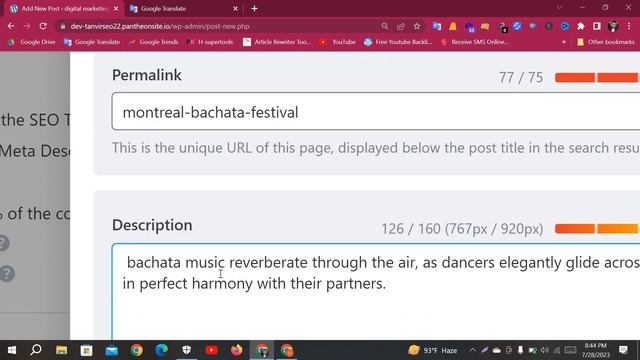This screenshot has height=360, width=640.
Task: Click into the Description text area
Action: pos(376,291)
